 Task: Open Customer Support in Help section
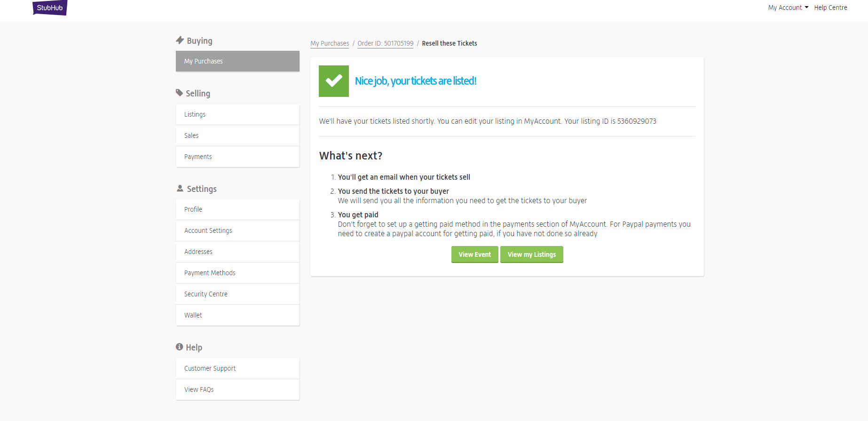[x=237, y=368]
